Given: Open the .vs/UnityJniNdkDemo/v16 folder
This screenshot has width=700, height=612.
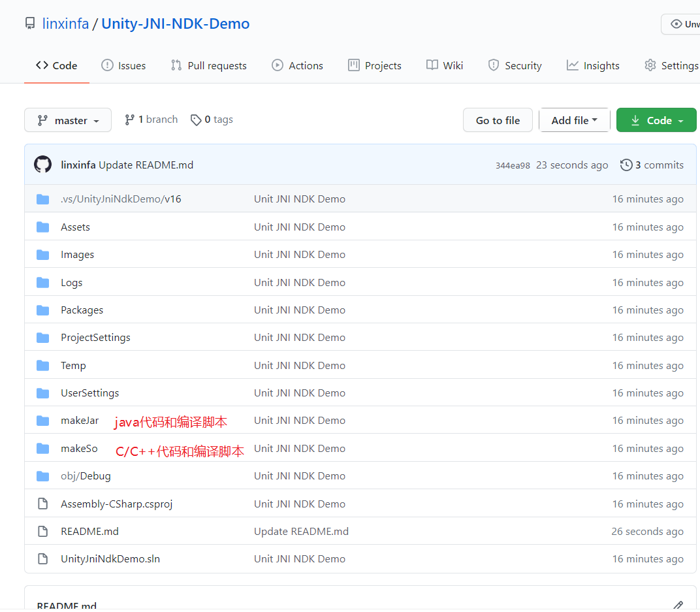Looking at the screenshot, I should click(x=121, y=199).
